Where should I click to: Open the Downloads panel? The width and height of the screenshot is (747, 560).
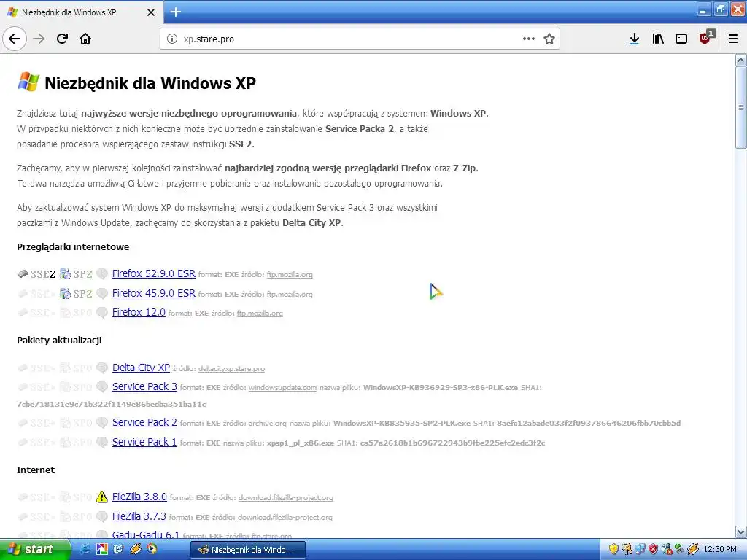pyautogui.click(x=634, y=39)
